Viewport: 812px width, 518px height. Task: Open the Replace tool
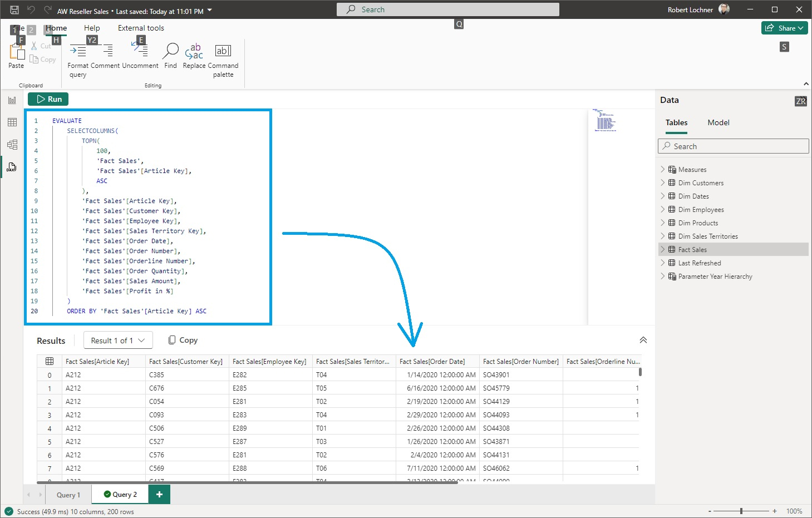click(x=194, y=52)
